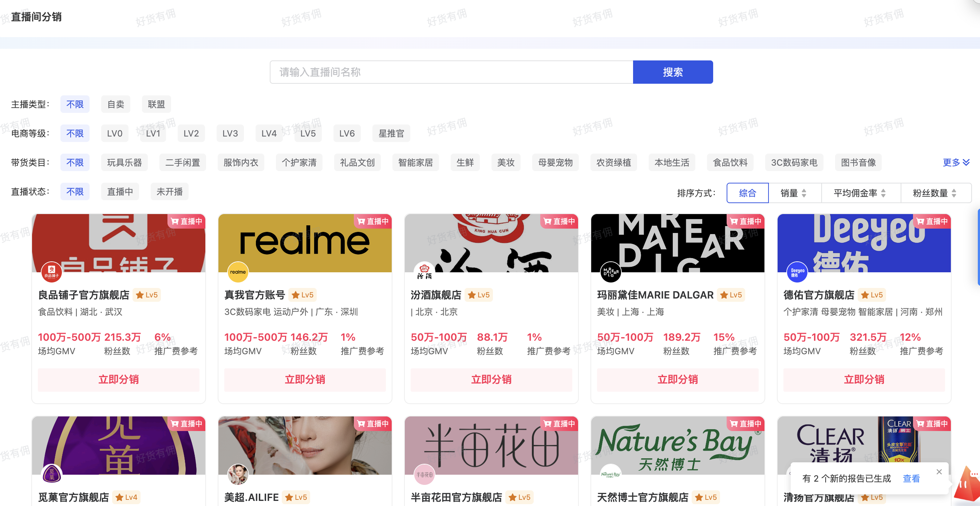Viewport: 980px width, 506px height.
Task: Choose the 美妆 category tab
Action: pos(506,163)
